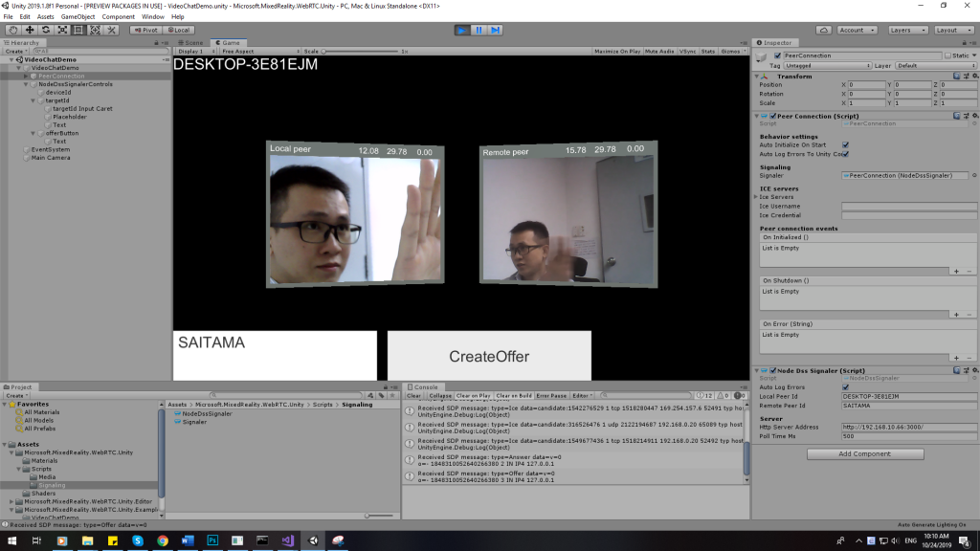Click the Signaler object picker circle
The height and width of the screenshot is (551, 980).
coord(974,176)
